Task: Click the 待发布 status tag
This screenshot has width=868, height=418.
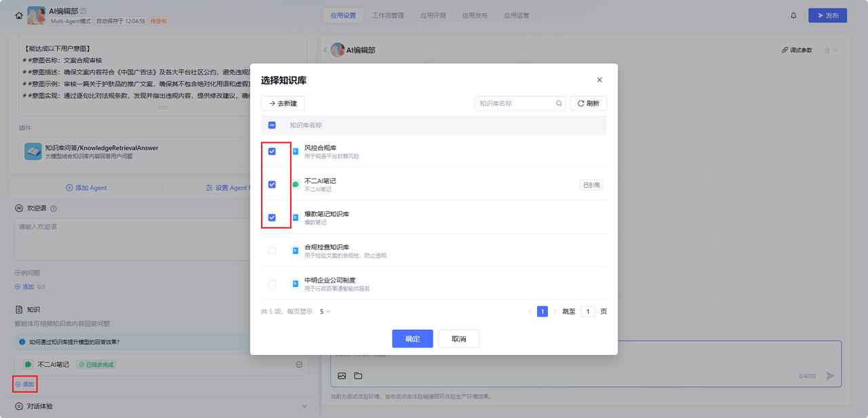Action: [x=158, y=21]
